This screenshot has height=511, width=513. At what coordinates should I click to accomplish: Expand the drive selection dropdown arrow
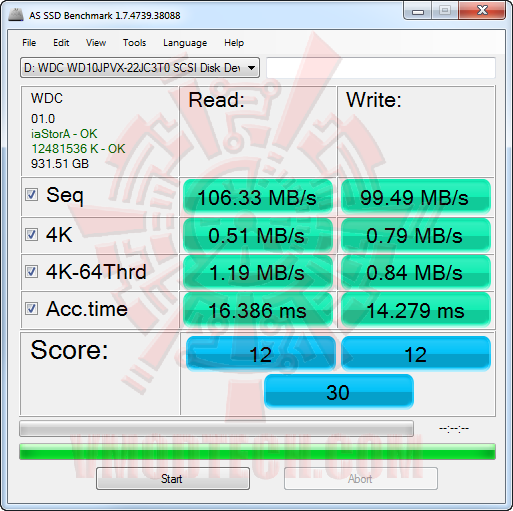(x=252, y=68)
